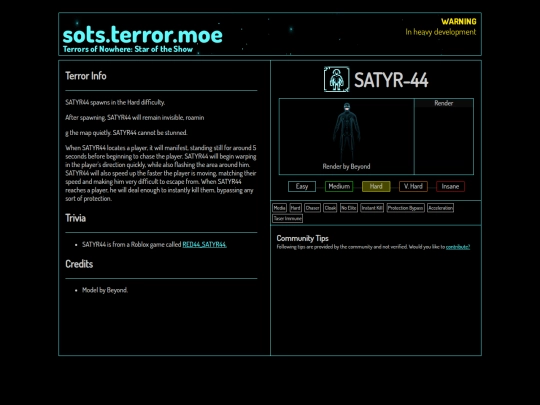The image size is (540, 405).
Task: Click the Acceleration tag
Action: click(440, 208)
